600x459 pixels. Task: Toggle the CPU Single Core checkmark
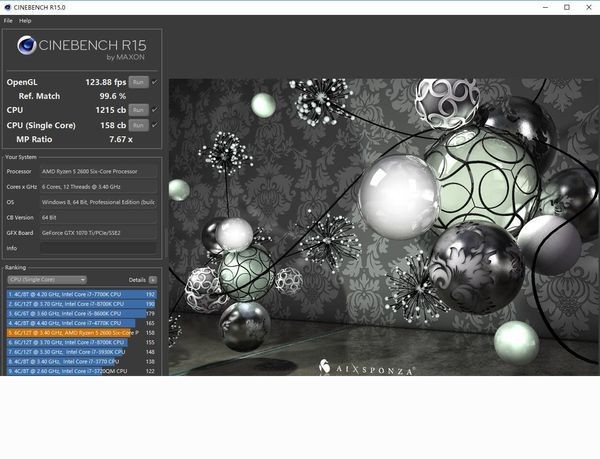(x=155, y=125)
